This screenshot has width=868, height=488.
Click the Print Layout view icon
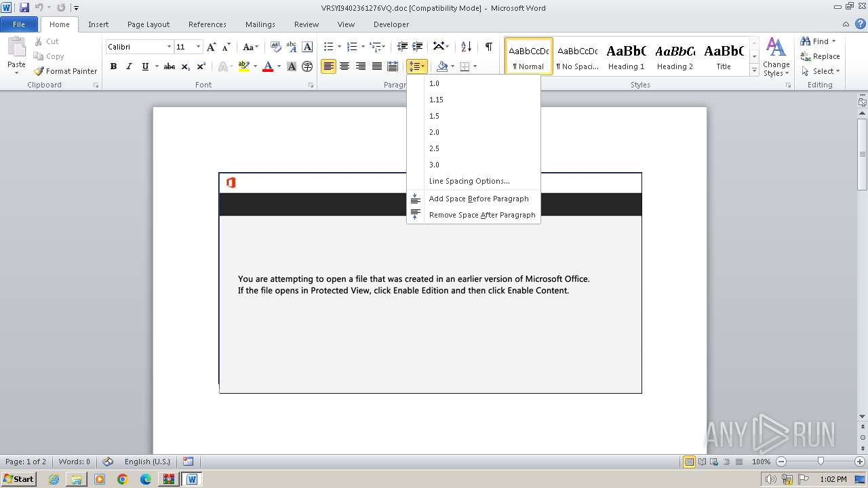(689, 462)
